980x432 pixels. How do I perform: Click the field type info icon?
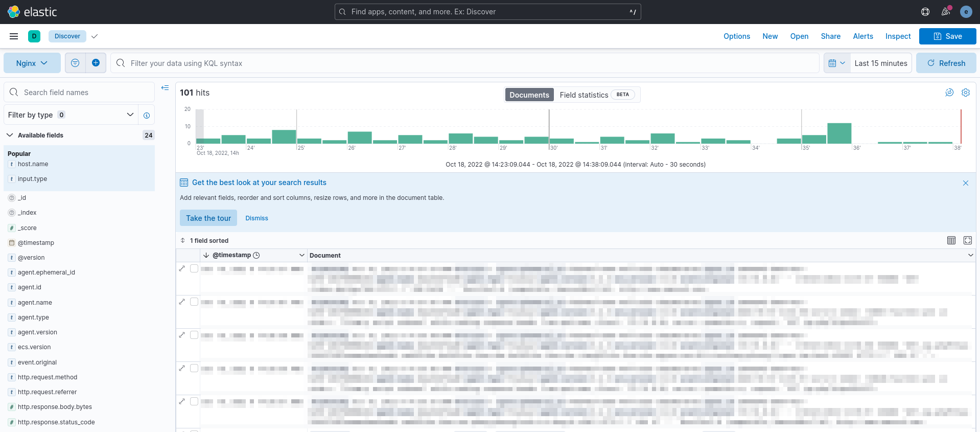(x=147, y=115)
